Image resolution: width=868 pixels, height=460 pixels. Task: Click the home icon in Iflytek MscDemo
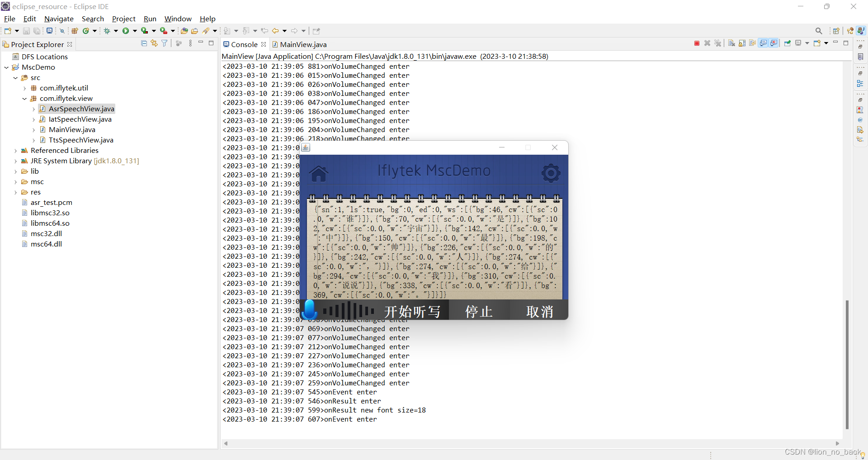pos(319,173)
